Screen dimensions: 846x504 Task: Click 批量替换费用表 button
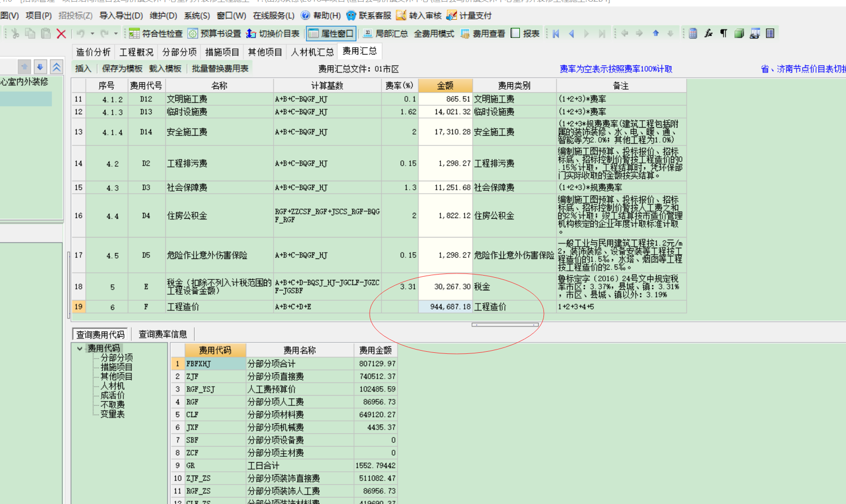click(x=220, y=69)
